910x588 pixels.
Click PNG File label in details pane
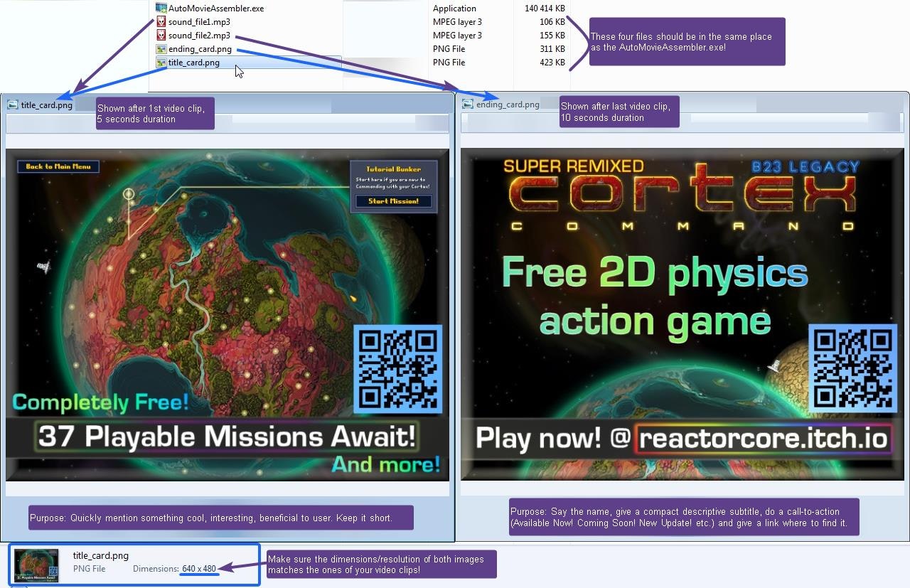[89, 569]
